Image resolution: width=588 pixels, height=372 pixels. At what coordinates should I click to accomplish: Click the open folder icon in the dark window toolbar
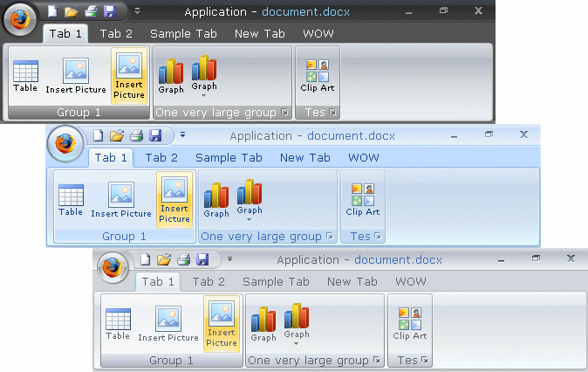click(71, 11)
